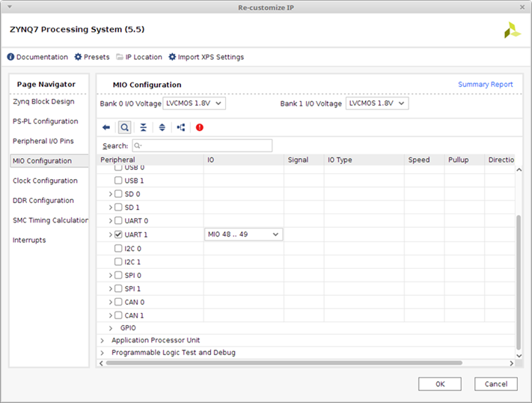Click the Expand All toolbar icon
Viewport: 532px width, 403px height.
(x=162, y=127)
